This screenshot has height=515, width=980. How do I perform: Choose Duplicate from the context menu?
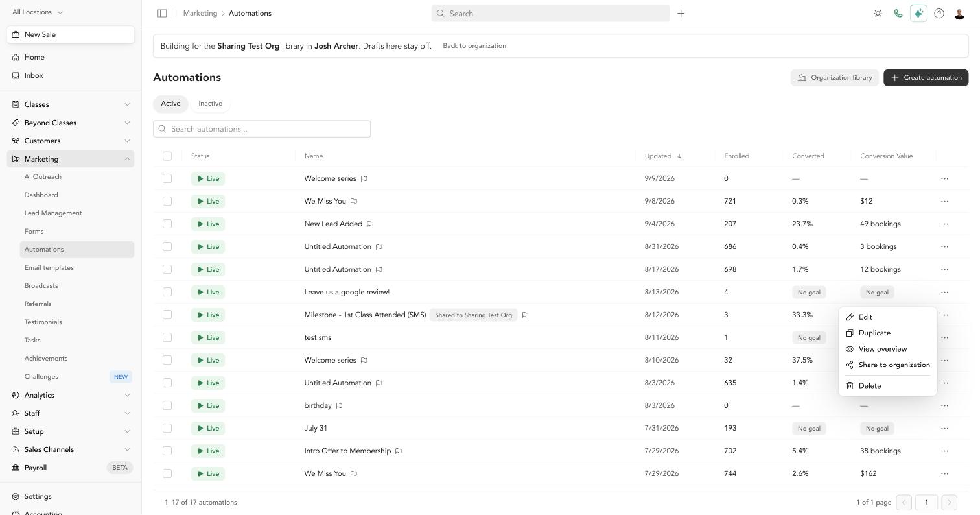(887, 333)
